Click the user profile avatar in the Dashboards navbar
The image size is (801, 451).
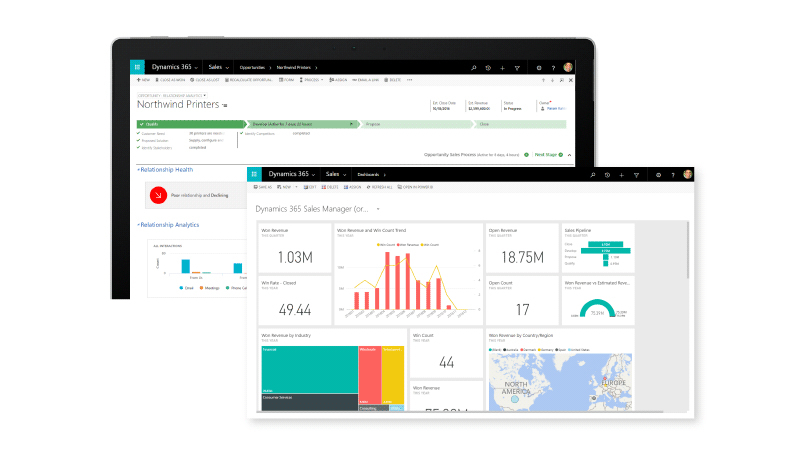pyautogui.click(x=687, y=174)
